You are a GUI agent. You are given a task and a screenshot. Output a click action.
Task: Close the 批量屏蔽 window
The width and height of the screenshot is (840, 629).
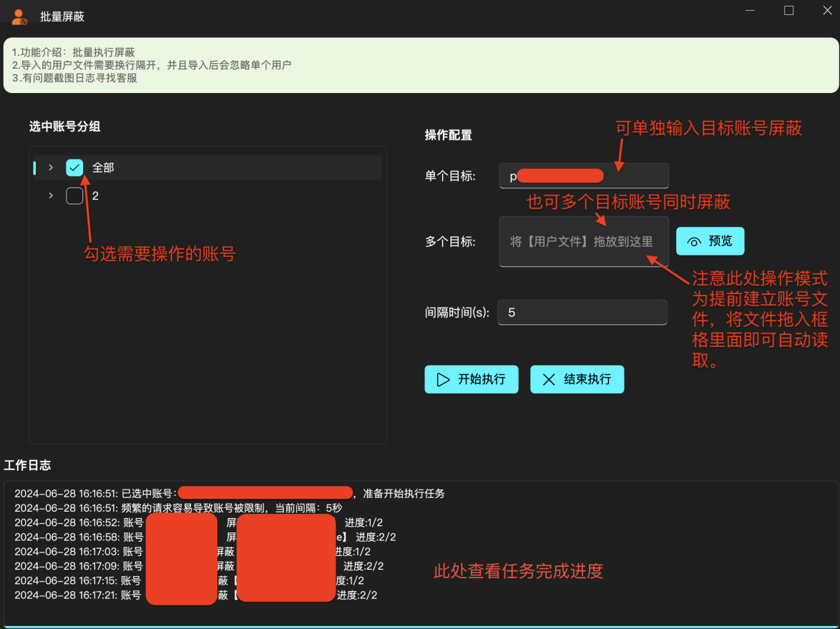pos(827,11)
